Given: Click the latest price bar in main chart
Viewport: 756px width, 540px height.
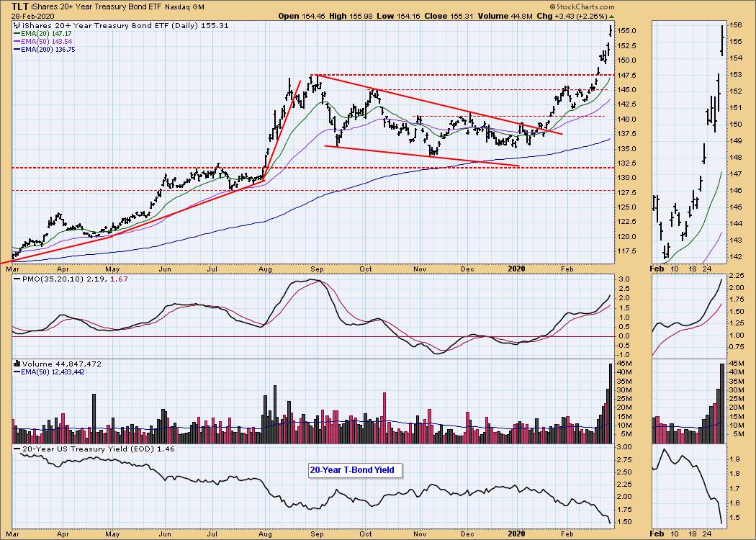Looking at the screenshot, I should click(611, 30).
